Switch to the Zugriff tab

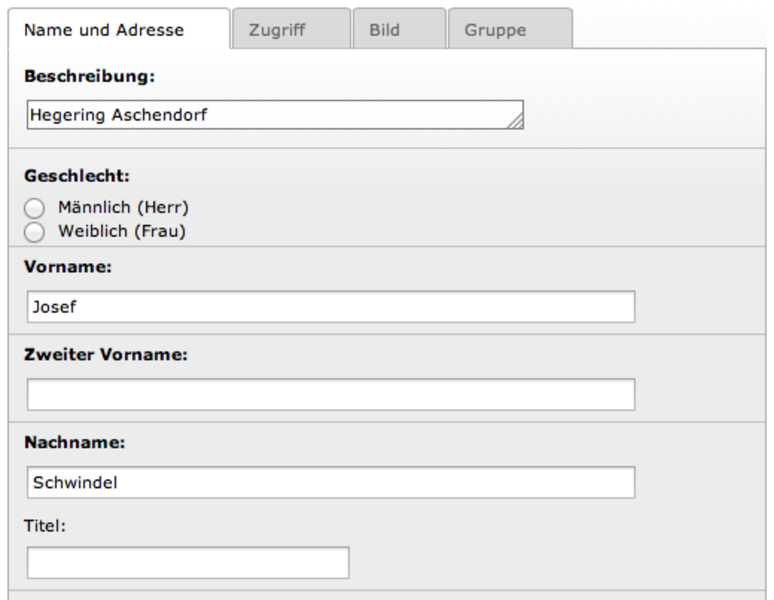291,29
